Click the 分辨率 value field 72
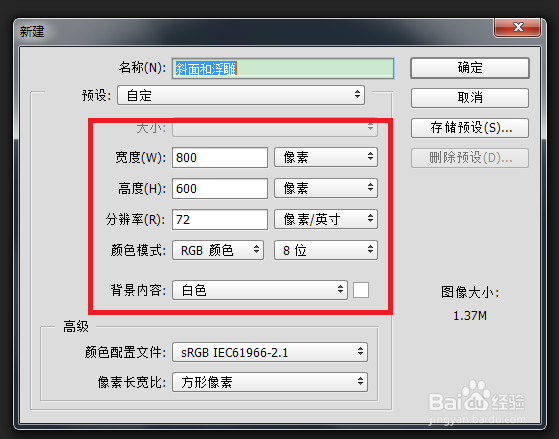Viewport: 559px width, 439px height. (220, 219)
